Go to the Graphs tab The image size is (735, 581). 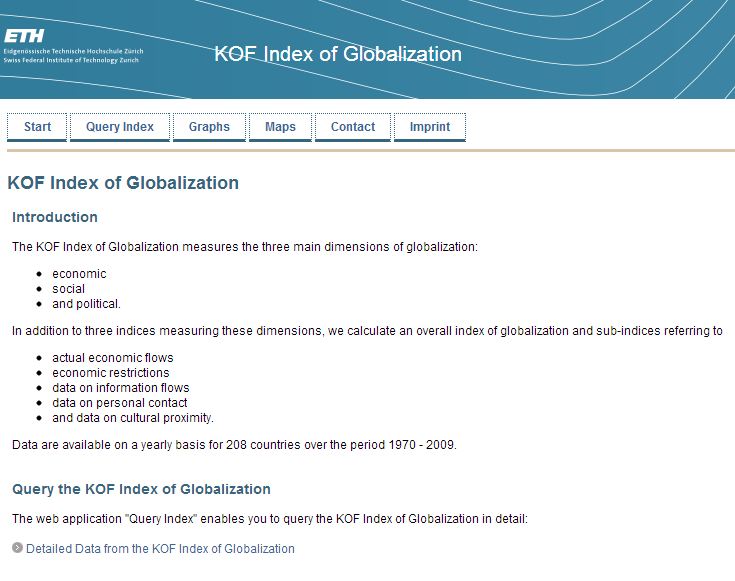209,127
